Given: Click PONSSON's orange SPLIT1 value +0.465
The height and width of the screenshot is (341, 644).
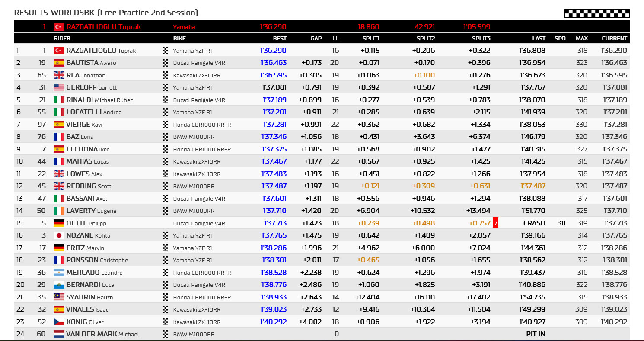Looking at the screenshot, I should pyautogui.click(x=368, y=260).
